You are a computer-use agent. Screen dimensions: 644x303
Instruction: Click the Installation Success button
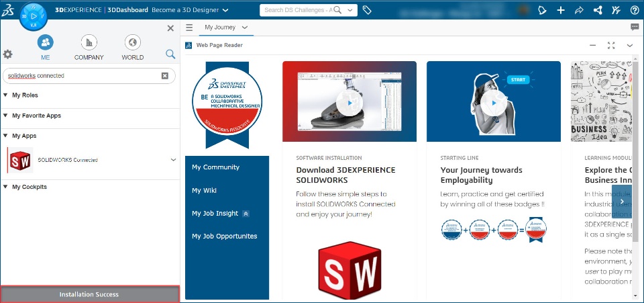click(89, 294)
